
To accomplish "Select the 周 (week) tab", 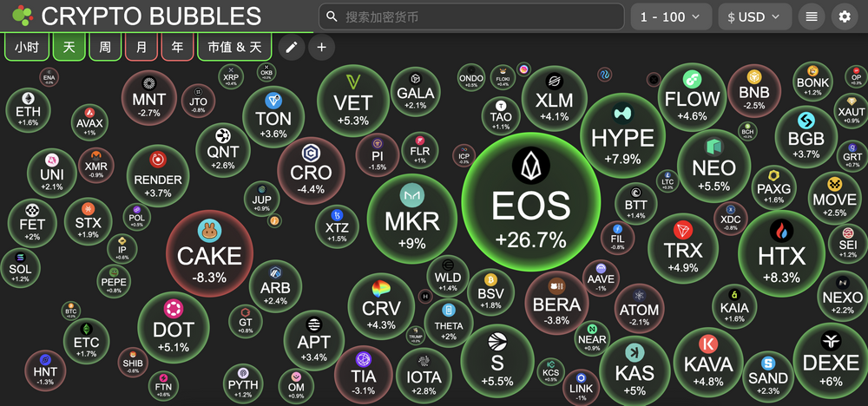I will [x=105, y=47].
